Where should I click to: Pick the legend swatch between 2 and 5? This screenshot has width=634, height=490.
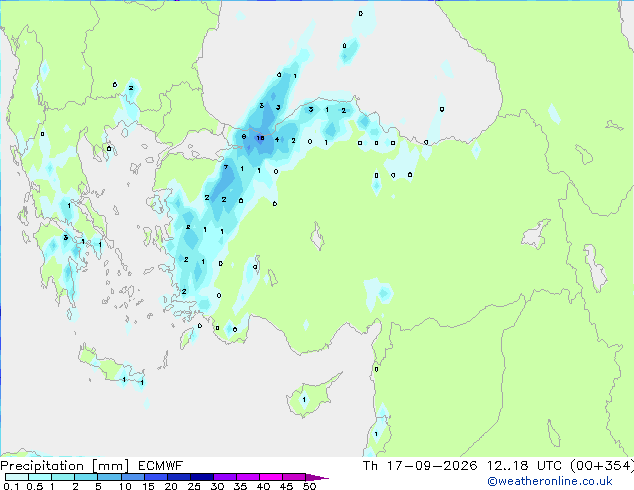click(x=86, y=477)
